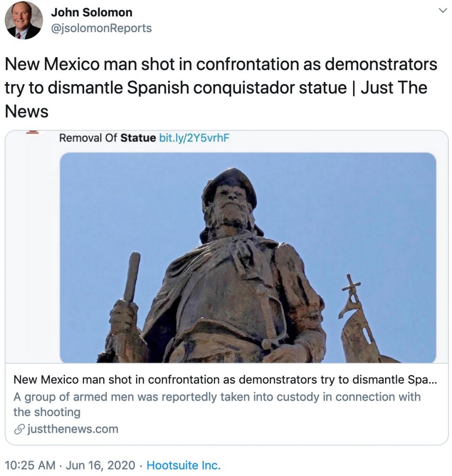Click the John Solomon display name
452x476 pixels.
[x=92, y=13]
